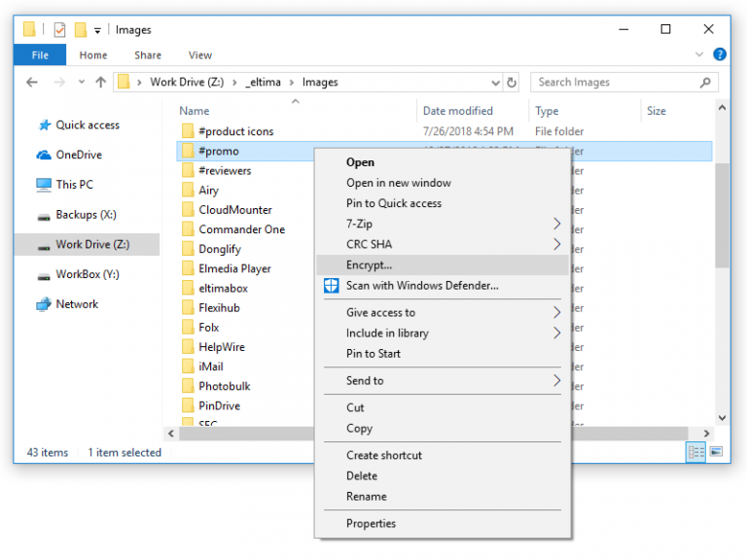Click _eltima in the address path
747x560 pixels.
[x=263, y=83]
